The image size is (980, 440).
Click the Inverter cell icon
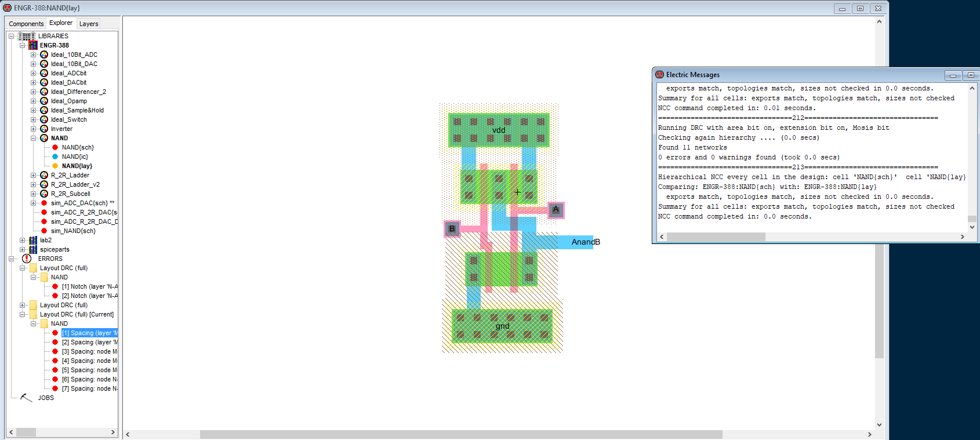tap(44, 129)
